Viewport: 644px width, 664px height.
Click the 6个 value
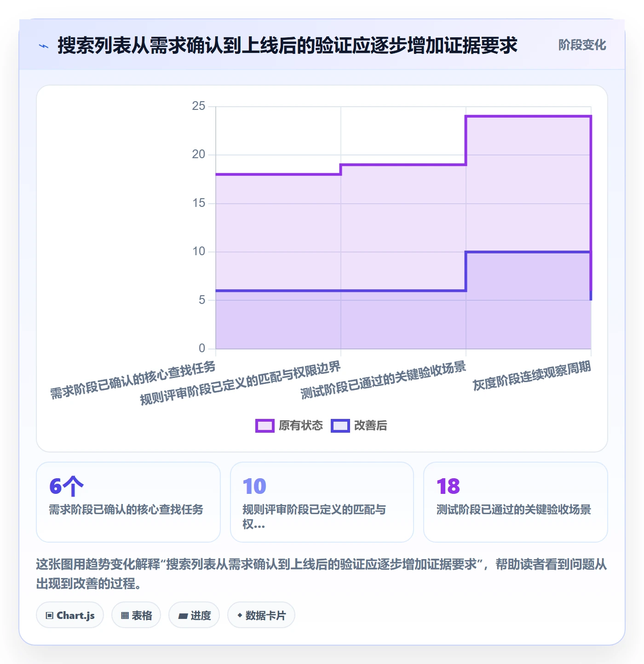pos(66,486)
